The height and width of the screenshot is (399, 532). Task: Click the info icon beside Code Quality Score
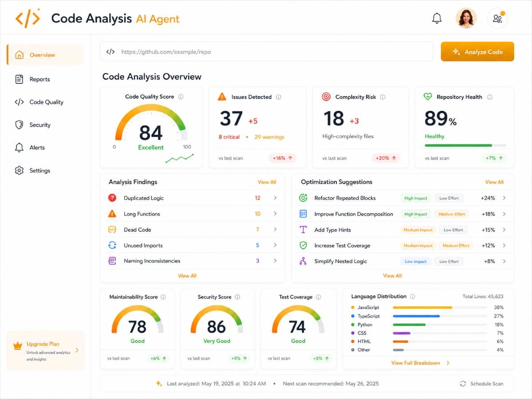(x=180, y=97)
